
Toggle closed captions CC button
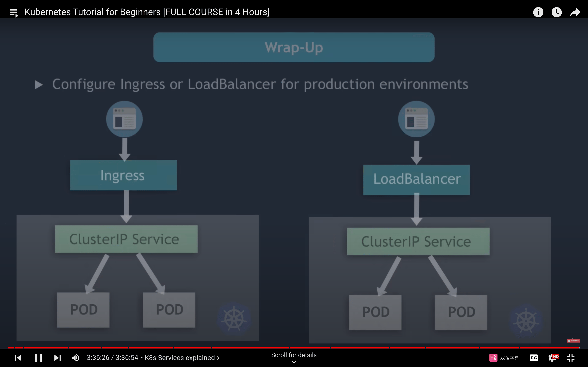(534, 358)
